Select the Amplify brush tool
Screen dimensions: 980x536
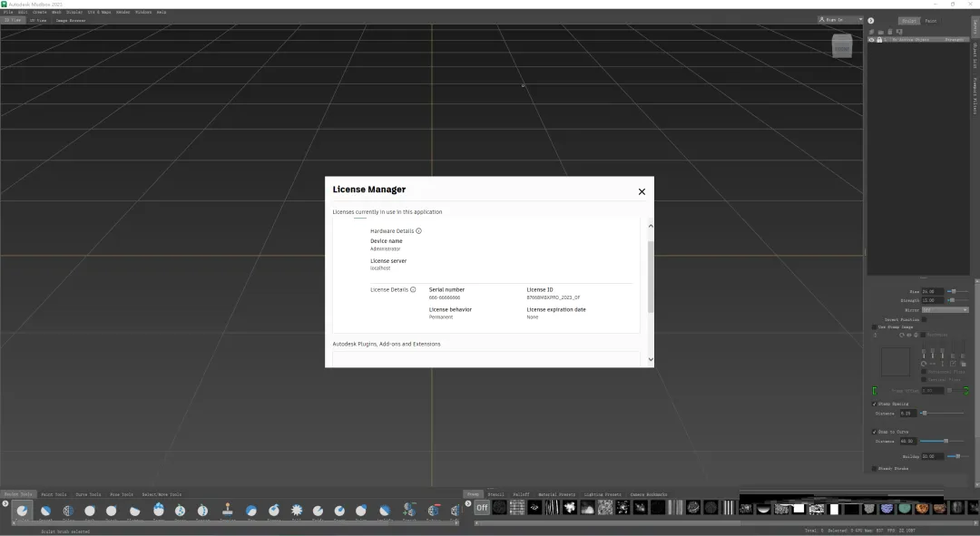click(385, 511)
